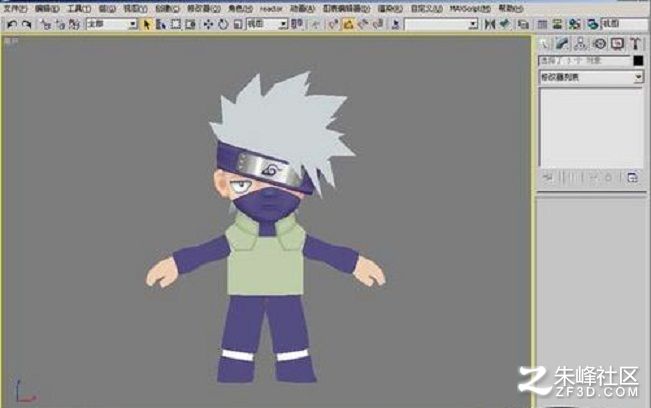651x408 pixels.
Task: Click the Edit Named Selection Sets icon
Action: 396,24
